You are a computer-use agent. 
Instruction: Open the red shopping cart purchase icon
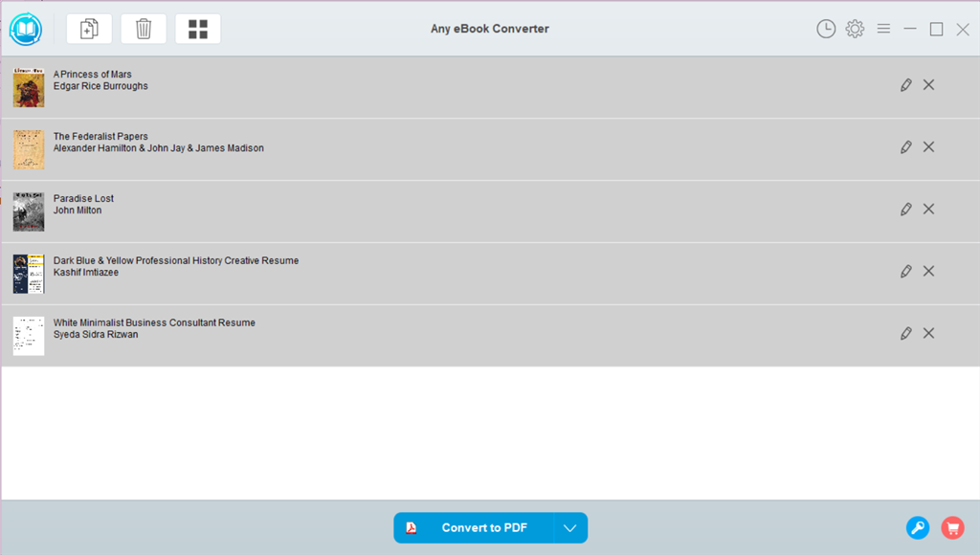pos(952,528)
